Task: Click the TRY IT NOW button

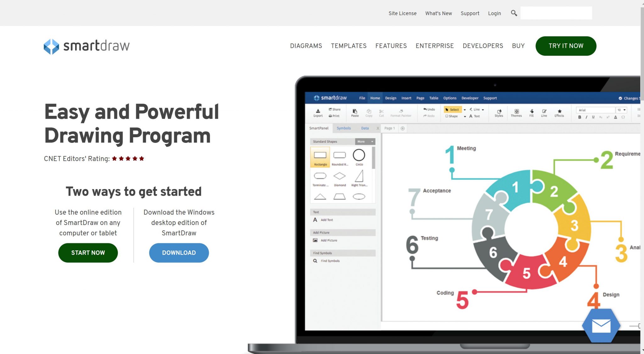Action: click(x=566, y=46)
